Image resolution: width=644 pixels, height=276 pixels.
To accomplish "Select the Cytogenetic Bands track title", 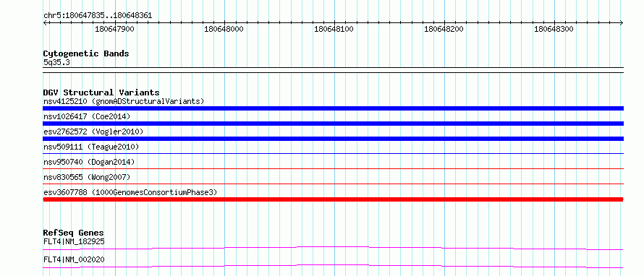I will coord(86,53).
